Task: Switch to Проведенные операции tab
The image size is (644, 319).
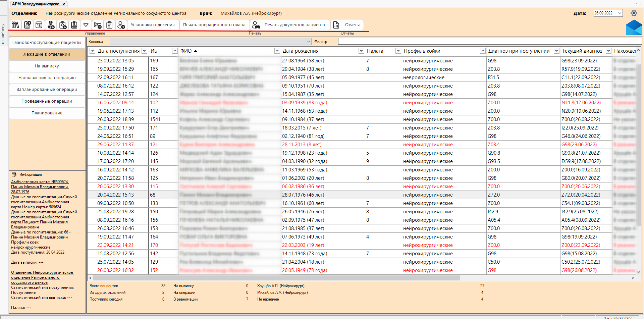Action: (x=47, y=101)
